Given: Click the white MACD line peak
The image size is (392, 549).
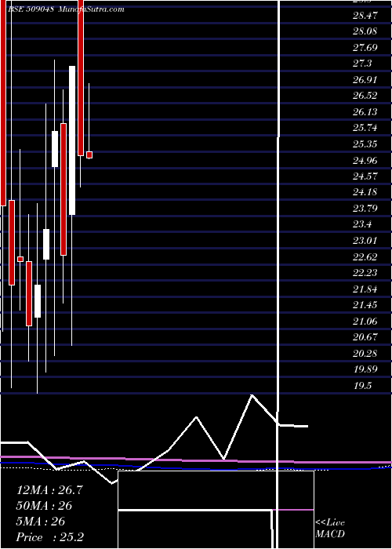Looking at the screenshot, I should tap(252, 395).
